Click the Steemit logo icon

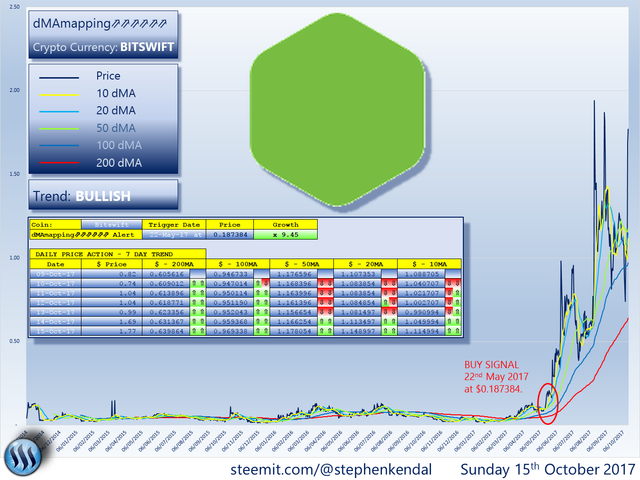pos(22,456)
